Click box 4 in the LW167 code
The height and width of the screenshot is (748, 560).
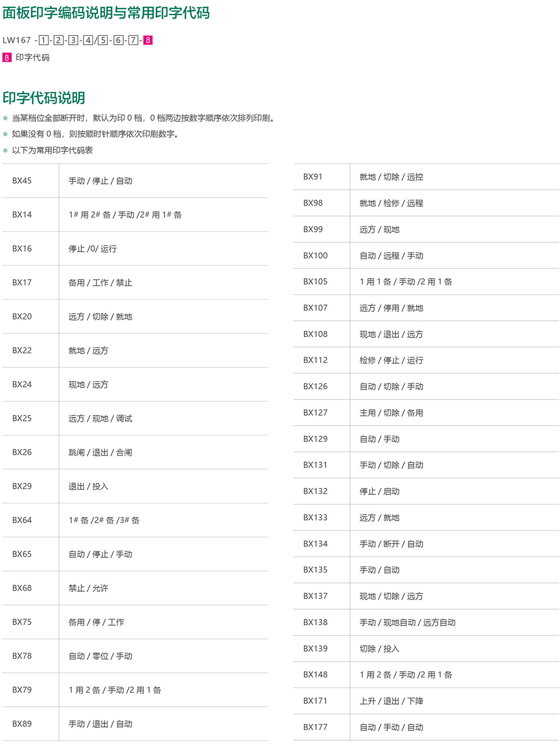pos(88,40)
